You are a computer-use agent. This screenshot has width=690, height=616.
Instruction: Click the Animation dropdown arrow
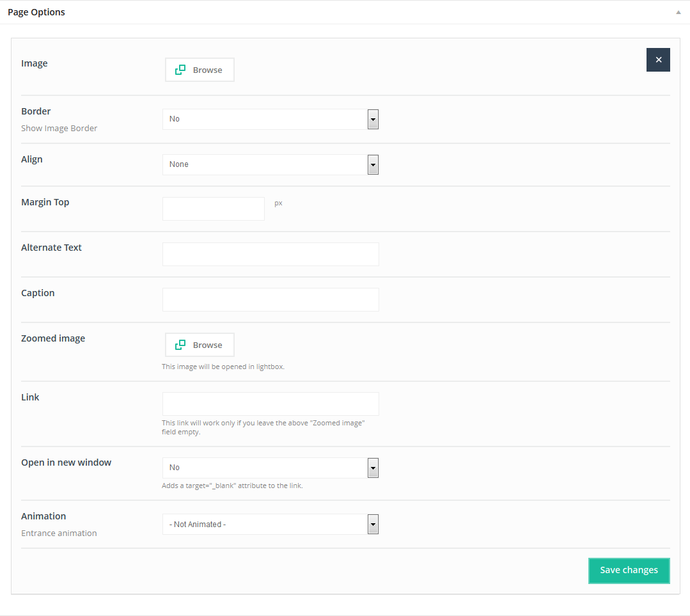373,525
